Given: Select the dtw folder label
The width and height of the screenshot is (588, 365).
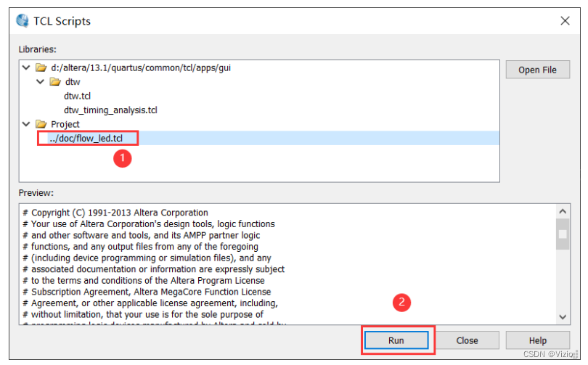Looking at the screenshot, I should 73,82.
